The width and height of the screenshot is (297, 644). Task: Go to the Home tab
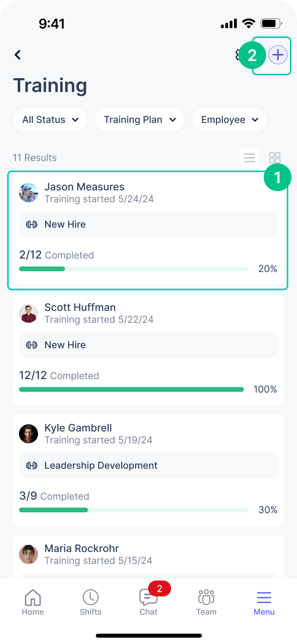[x=33, y=602]
